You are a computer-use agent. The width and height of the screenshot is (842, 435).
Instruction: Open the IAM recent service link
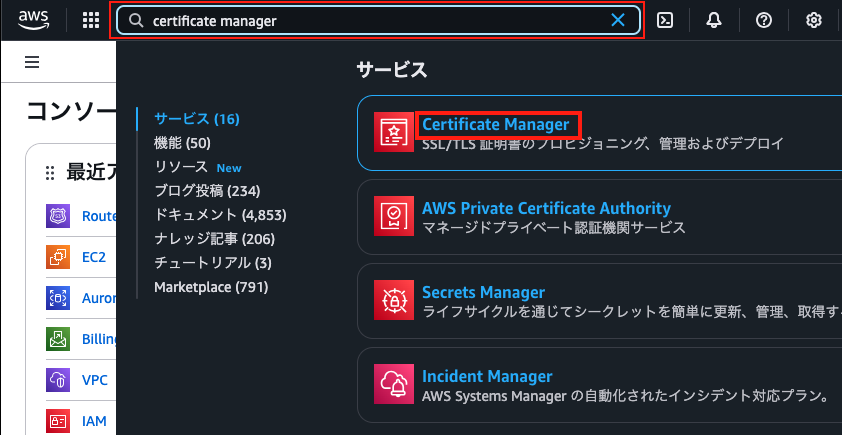tap(94, 421)
